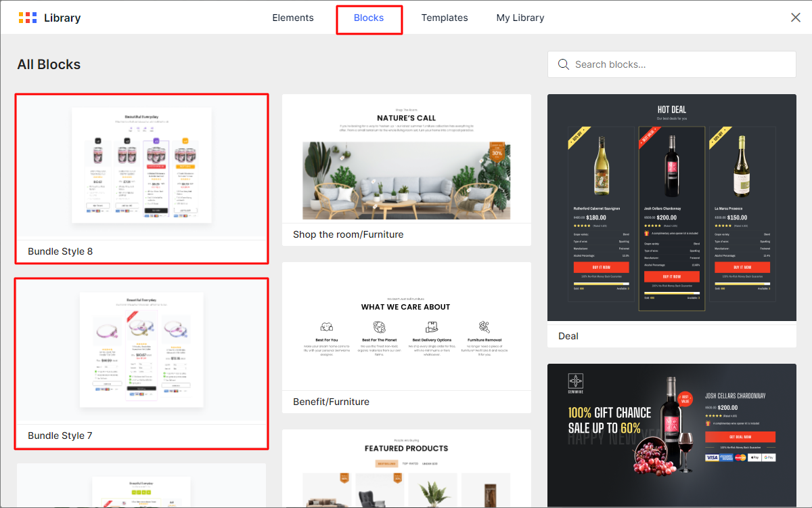Select the Featured Products block preview
Screen dimensions: 812x508
pyautogui.click(x=407, y=469)
